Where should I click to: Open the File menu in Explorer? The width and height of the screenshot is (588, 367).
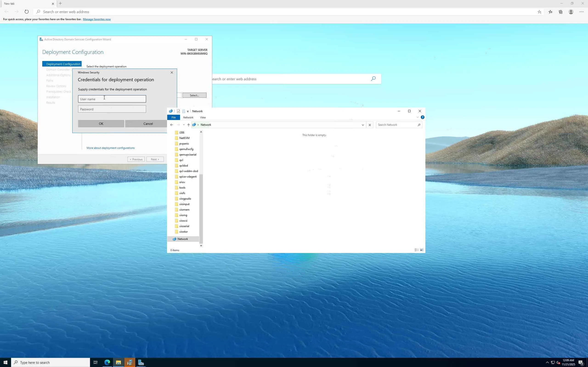(173, 117)
